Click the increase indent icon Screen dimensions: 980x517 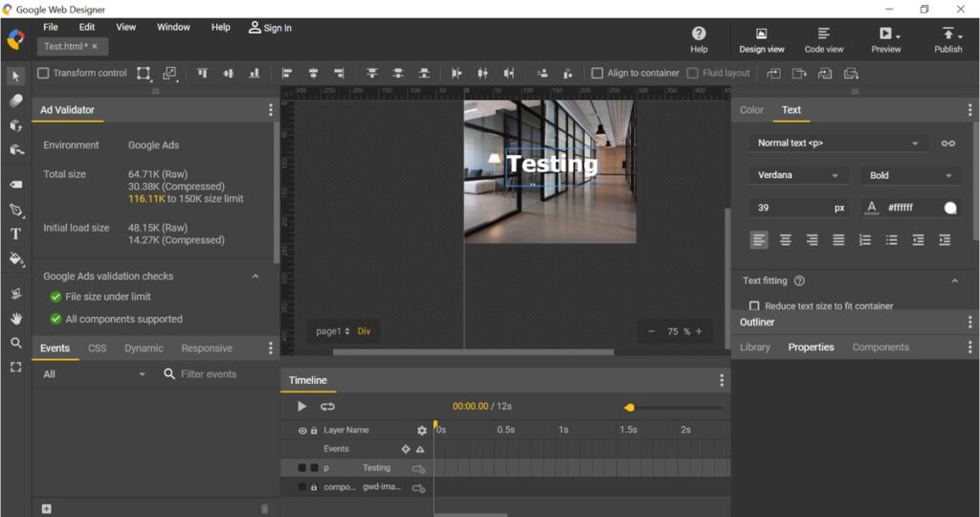[945, 240]
